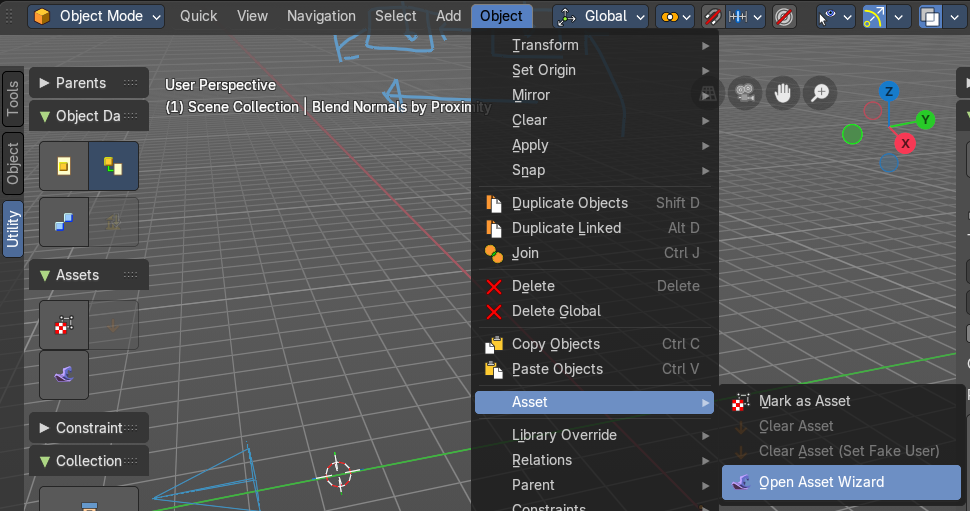Toggle the snapping magnet icon
Image resolution: width=970 pixels, height=511 pixels.
coord(713,17)
